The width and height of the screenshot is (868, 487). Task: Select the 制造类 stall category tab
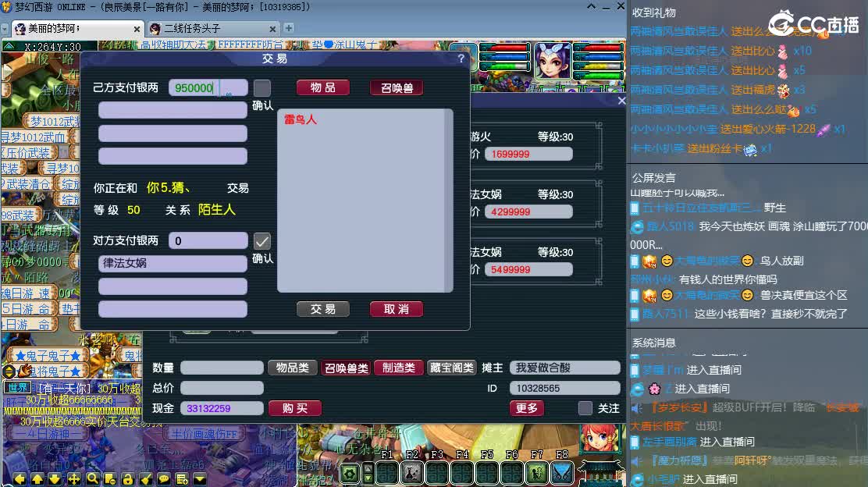399,368
